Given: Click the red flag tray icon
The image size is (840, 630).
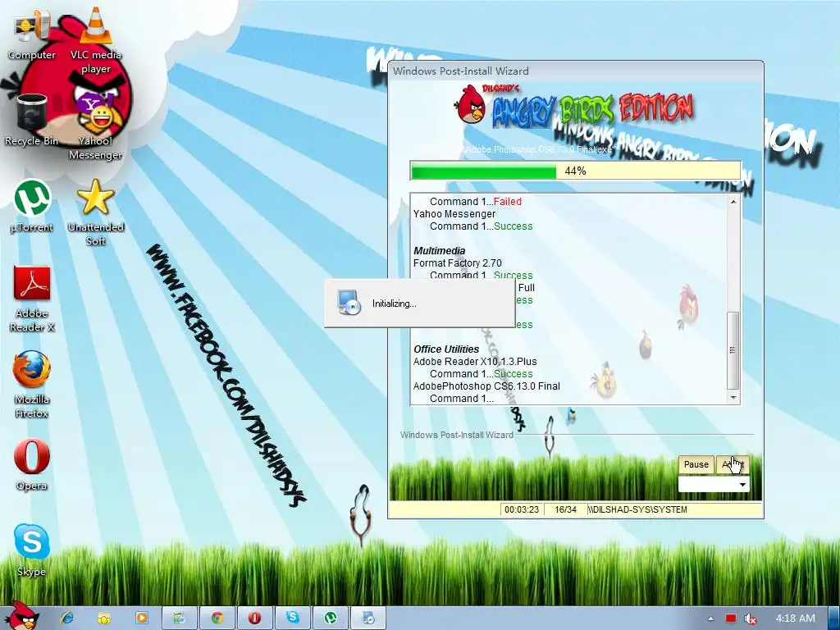Looking at the screenshot, I should click(x=731, y=619).
